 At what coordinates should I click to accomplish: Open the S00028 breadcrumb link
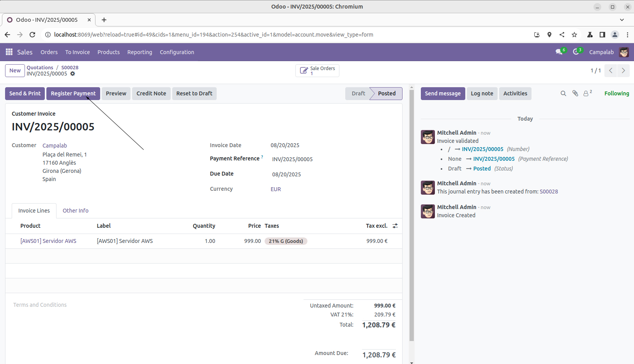[x=70, y=67]
